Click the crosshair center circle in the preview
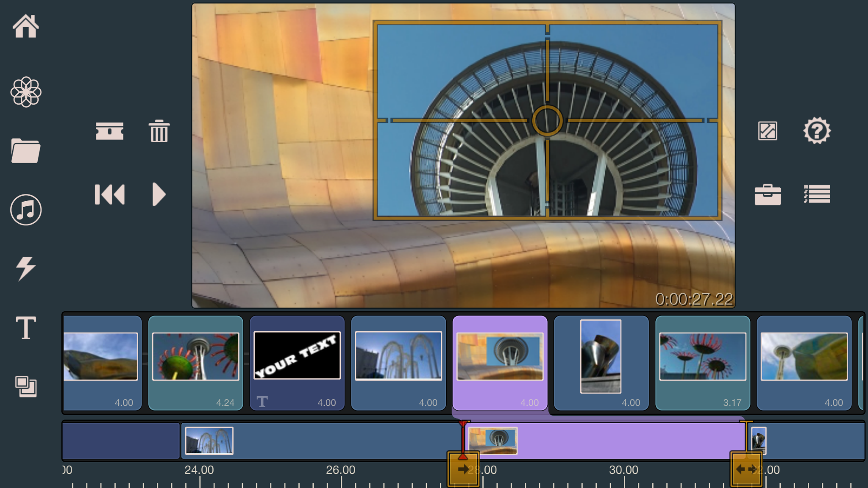This screenshot has height=488, width=868. tap(547, 121)
